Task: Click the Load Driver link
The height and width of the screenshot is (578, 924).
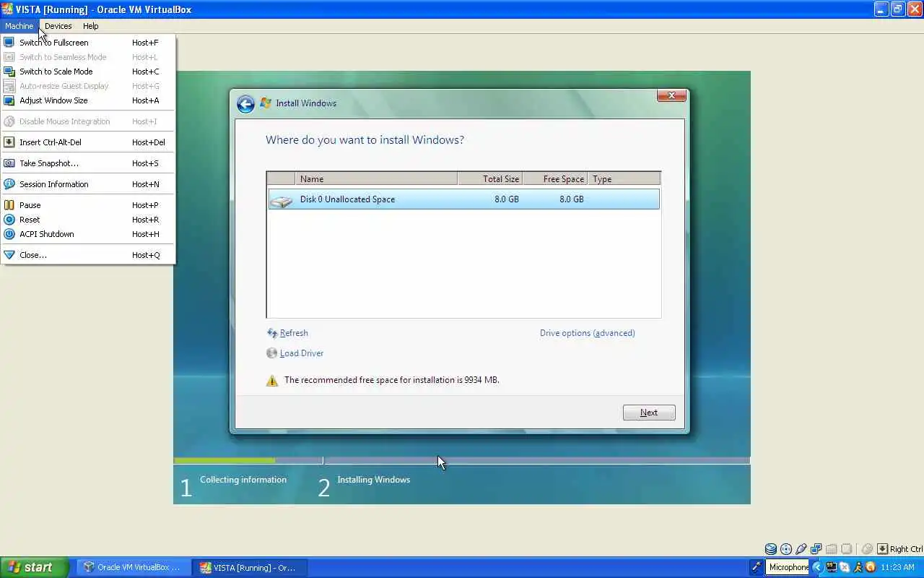Action: (x=302, y=353)
